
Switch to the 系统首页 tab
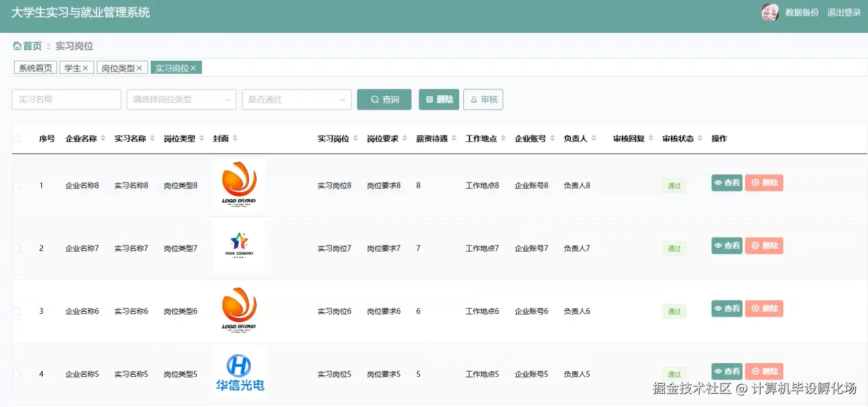point(35,68)
